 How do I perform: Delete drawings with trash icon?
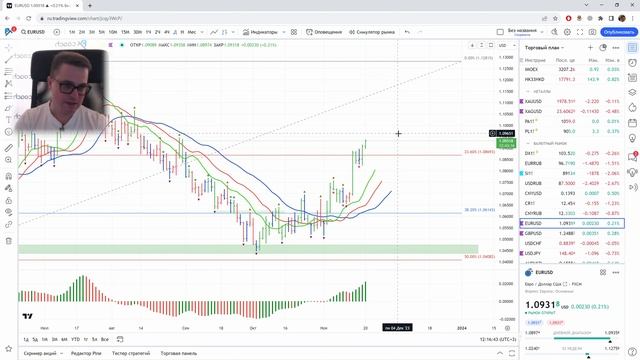8,241
